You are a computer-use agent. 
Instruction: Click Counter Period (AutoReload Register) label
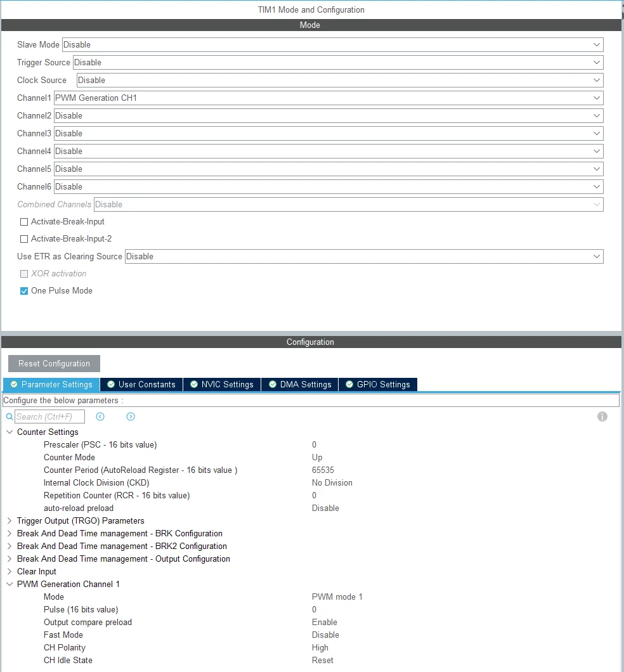141,470
